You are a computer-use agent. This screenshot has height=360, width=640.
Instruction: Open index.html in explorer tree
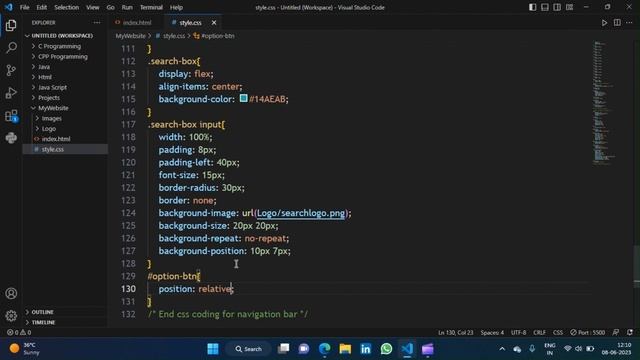tap(56, 139)
